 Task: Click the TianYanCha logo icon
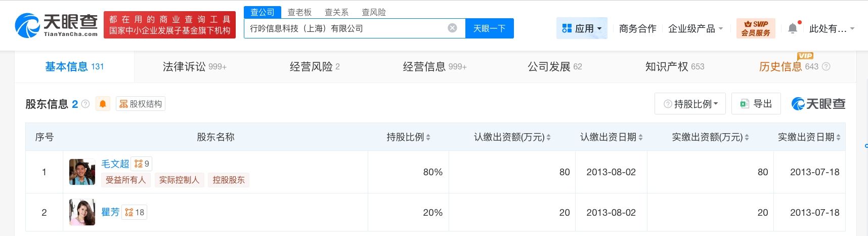[x=28, y=25]
